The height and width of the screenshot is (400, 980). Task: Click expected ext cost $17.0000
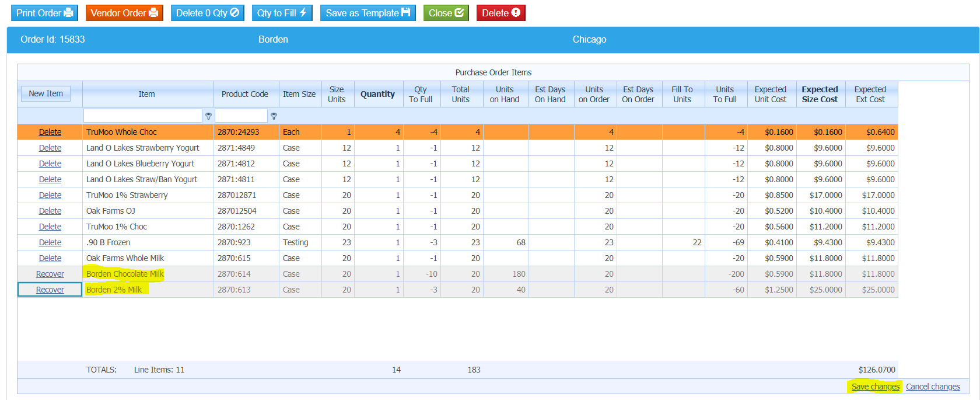tap(878, 195)
